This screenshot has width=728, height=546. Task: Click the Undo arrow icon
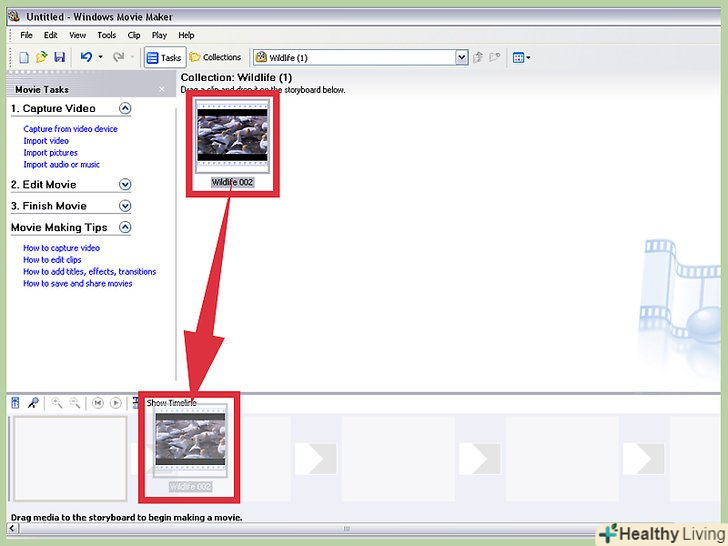(86, 58)
